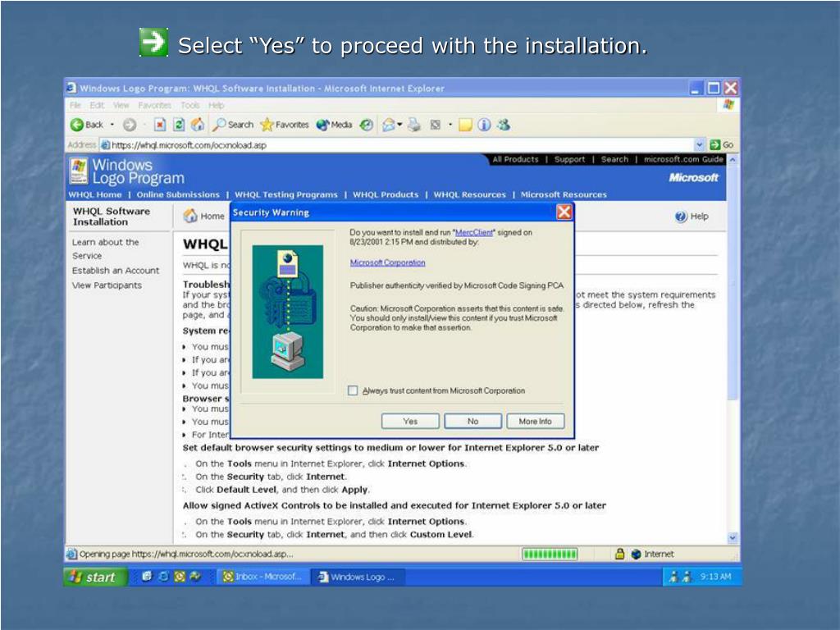This screenshot has width=840, height=630.
Task: Click the Messenger people icon
Action: (503, 125)
